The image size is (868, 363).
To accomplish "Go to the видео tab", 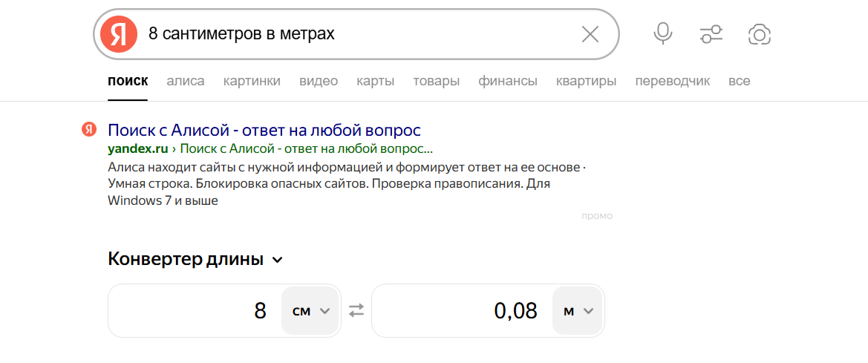I will 319,81.
